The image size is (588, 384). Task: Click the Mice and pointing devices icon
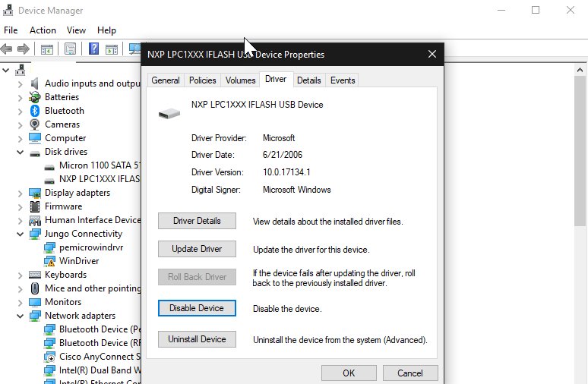point(35,288)
